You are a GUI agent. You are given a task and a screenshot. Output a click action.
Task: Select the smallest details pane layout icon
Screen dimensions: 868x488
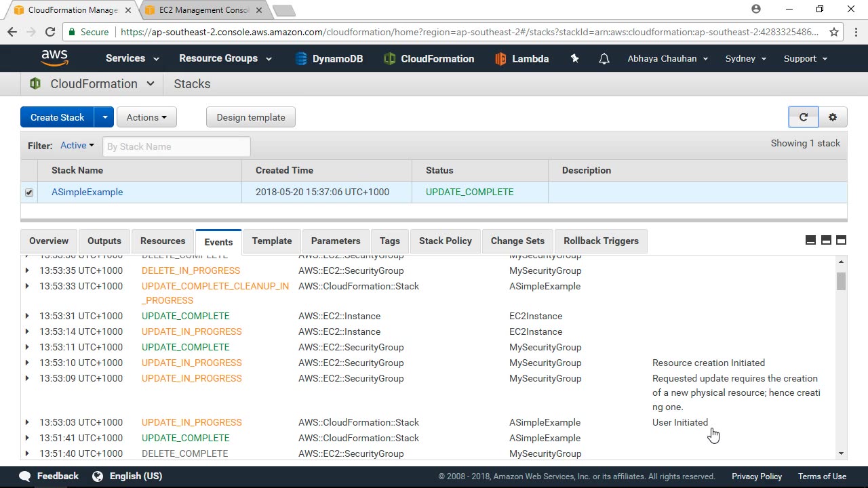[810, 240]
